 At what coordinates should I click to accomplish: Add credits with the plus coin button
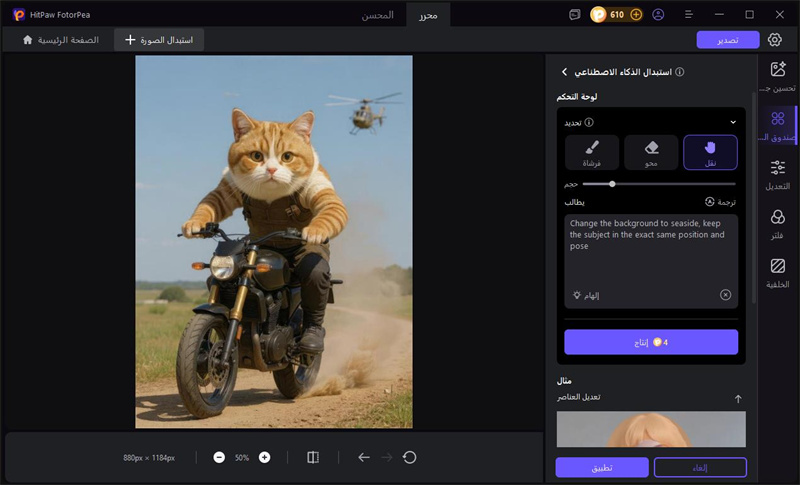point(636,15)
